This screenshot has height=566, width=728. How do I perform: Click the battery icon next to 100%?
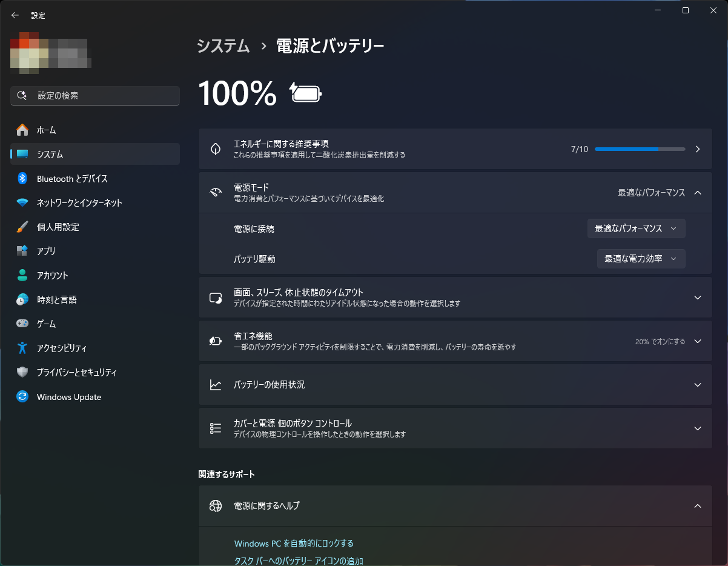point(306,93)
